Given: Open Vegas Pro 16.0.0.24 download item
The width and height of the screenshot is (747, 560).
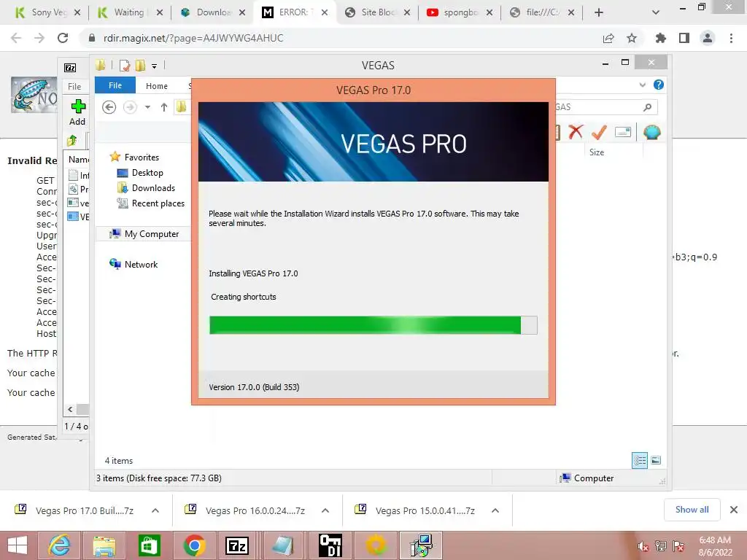Looking at the screenshot, I should 245,510.
